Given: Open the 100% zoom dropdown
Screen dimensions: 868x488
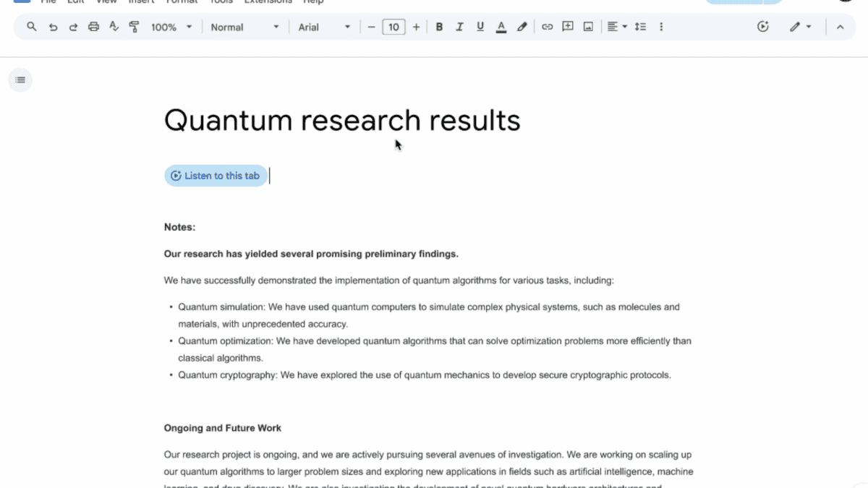Looking at the screenshot, I should coord(171,27).
